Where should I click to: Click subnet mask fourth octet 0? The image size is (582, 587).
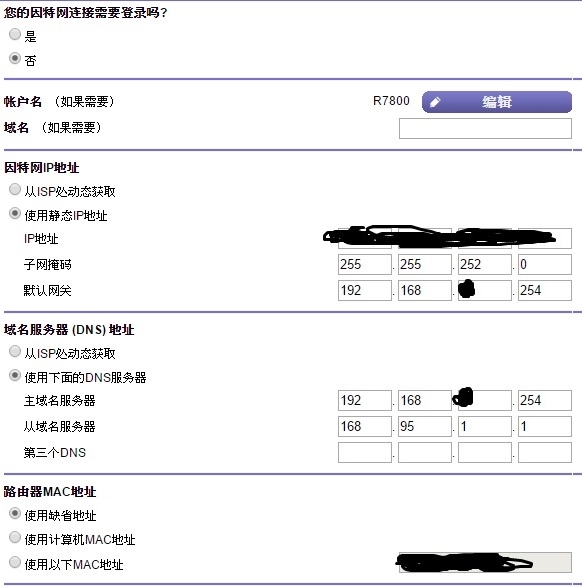point(545,264)
